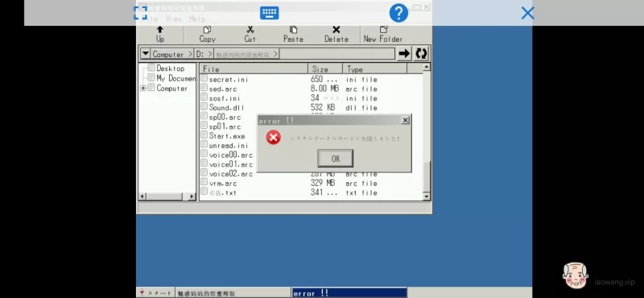Toggle fullscreen with the overlay corner-brackets icon

pos(140,13)
